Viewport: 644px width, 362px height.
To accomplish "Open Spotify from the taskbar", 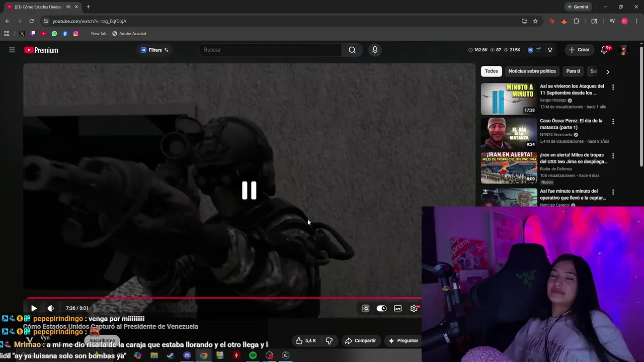I will (x=253, y=355).
